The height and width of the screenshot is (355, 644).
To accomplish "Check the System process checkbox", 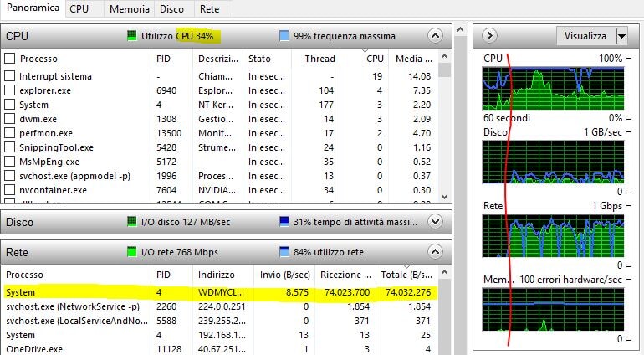I will [x=9, y=105].
